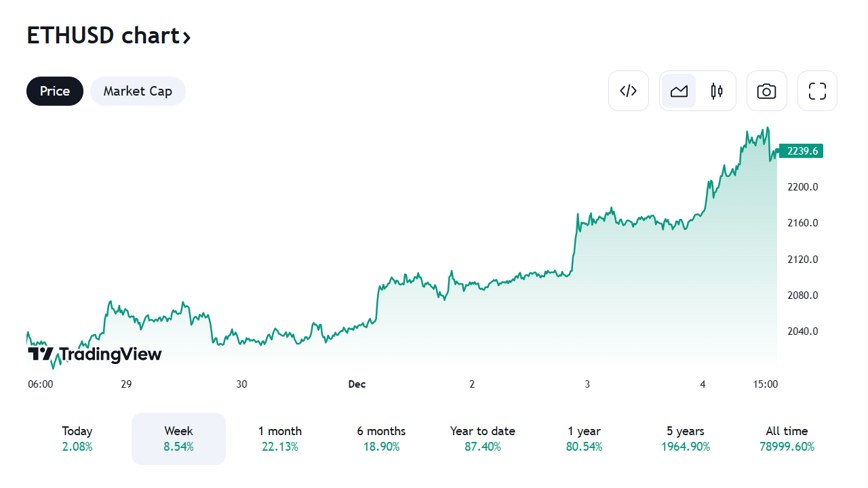Image resolution: width=868 pixels, height=488 pixels.
Task: Click the 29 date axis label
Action: click(x=126, y=384)
